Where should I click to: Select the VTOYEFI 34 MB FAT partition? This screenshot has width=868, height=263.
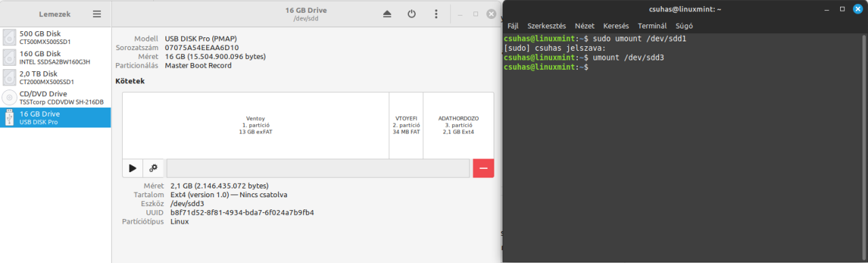coord(406,125)
